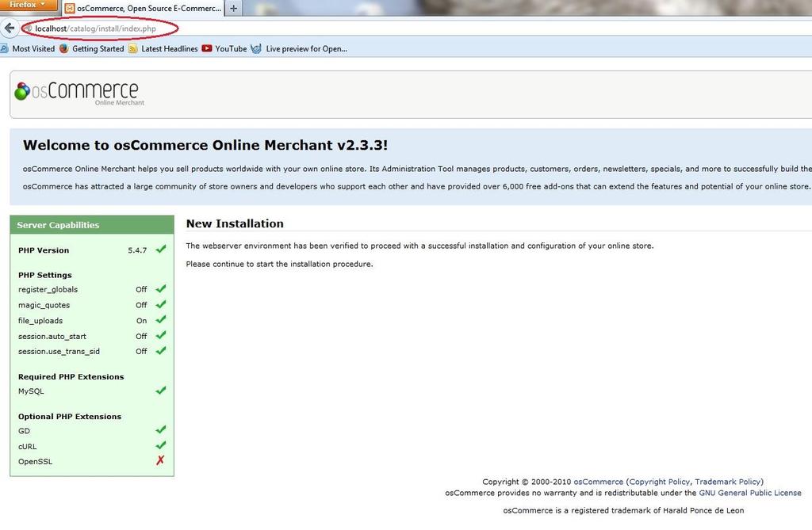Click the Optional PHP Extensions heading
The height and width of the screenshot is (530, 812).
point(70,417)
